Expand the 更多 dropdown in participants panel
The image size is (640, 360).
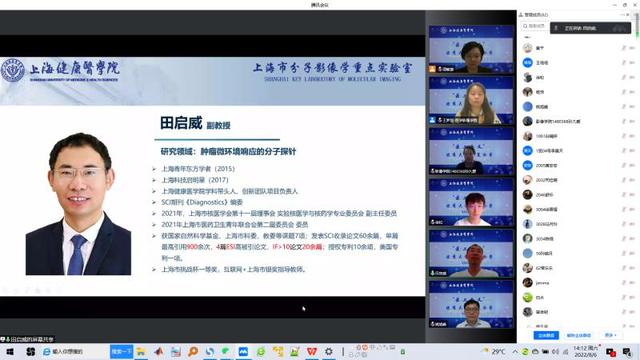(x=610, y=335)
